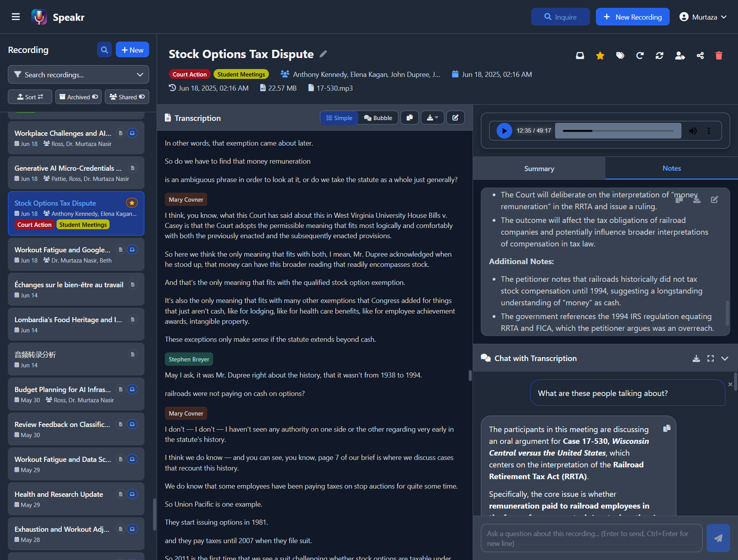Viewport: 738px width, 560px height.
Task: Switch to the Summary tab
Action: tap(539, 168)
